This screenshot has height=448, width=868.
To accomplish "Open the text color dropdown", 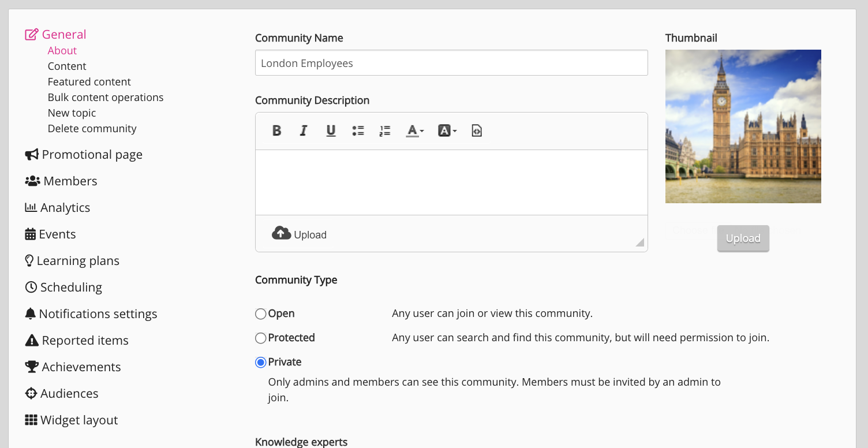I will pyautogui.click(x=414, y=131).
